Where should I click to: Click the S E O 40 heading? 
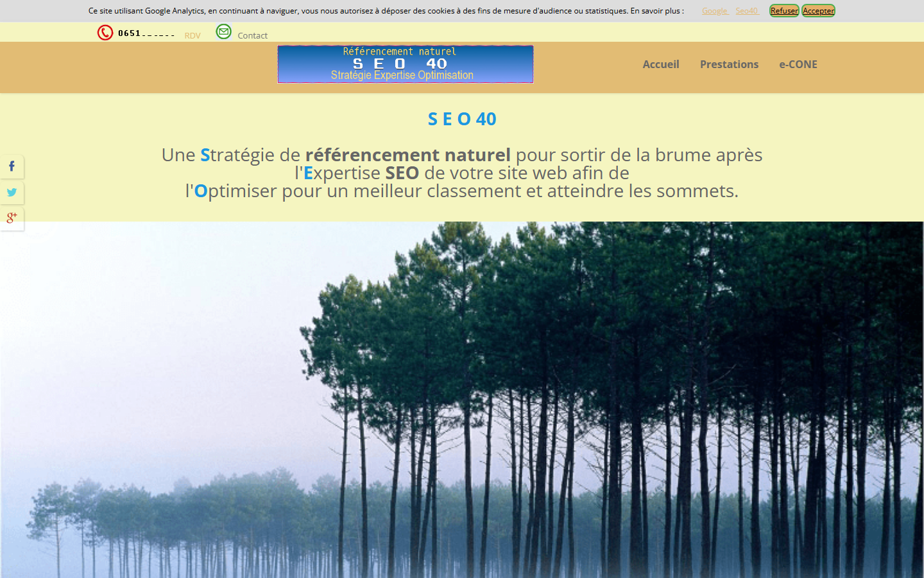click(x=462, y=119)
